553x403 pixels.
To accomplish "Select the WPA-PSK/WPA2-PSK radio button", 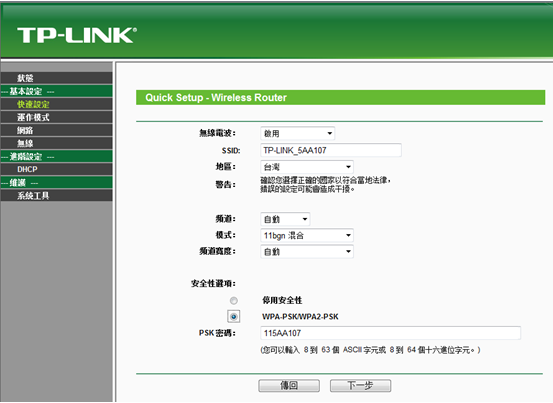I will point(233,317).
